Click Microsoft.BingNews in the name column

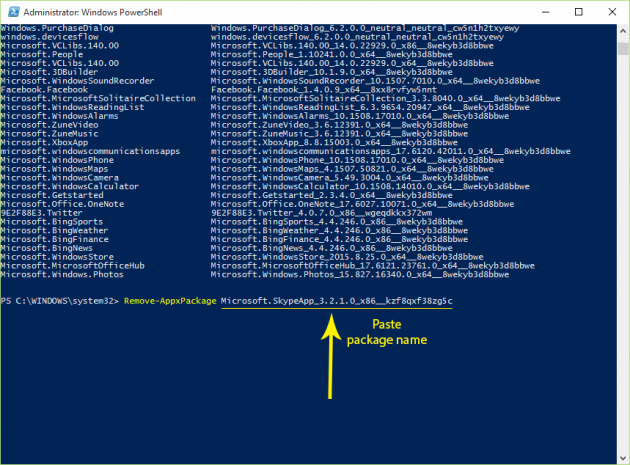click(x=47, y=248)
